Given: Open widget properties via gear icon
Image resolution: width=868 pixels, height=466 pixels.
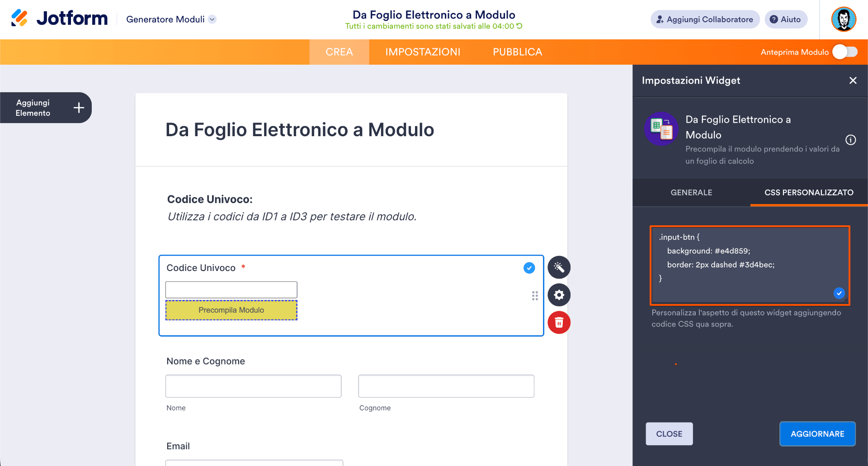Looking at the screenshot, I should click(559, 295).
